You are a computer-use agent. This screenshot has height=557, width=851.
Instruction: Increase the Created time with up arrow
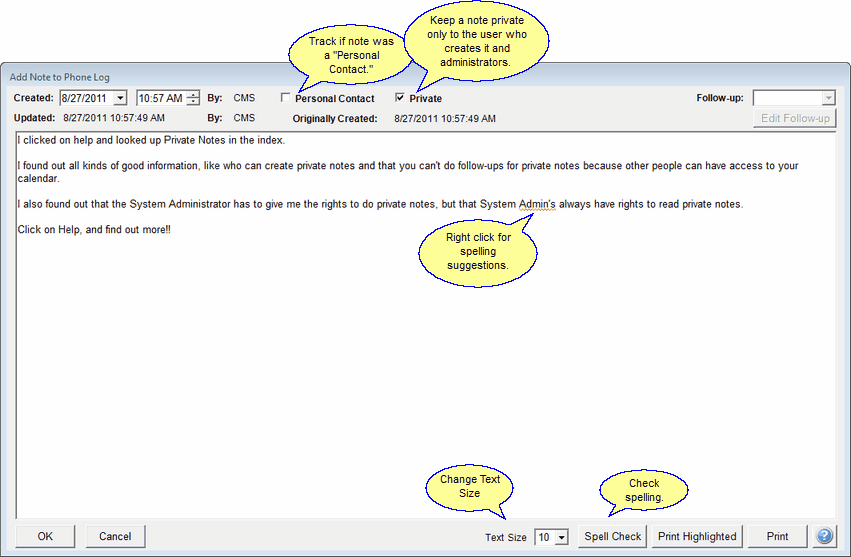point(193,94)
